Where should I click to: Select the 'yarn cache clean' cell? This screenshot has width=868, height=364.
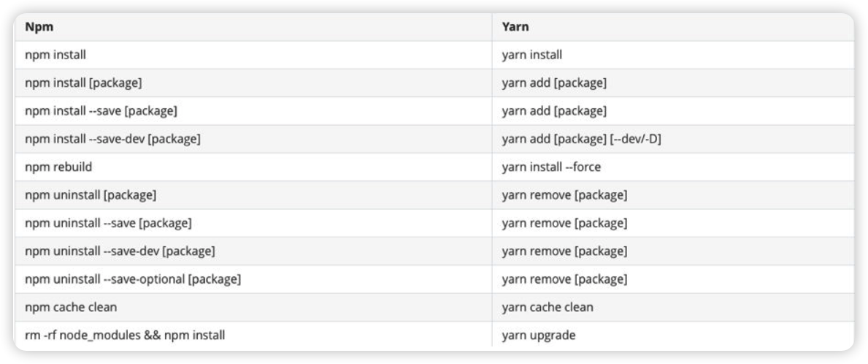coord(673,307)
